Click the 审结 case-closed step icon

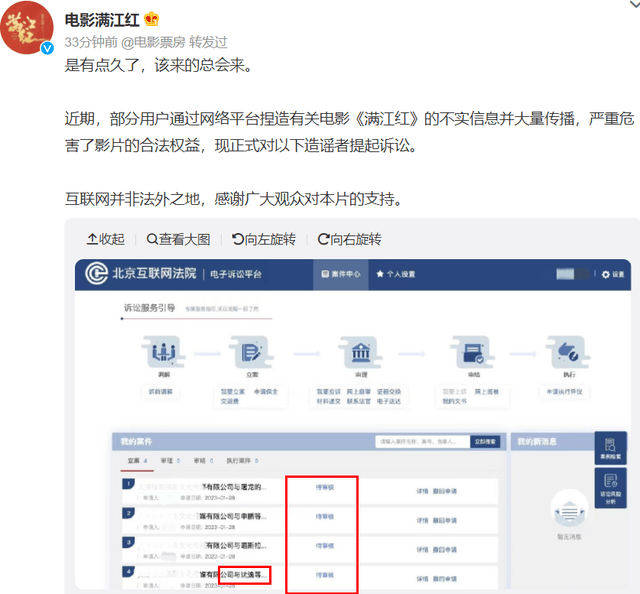(473, 352)
